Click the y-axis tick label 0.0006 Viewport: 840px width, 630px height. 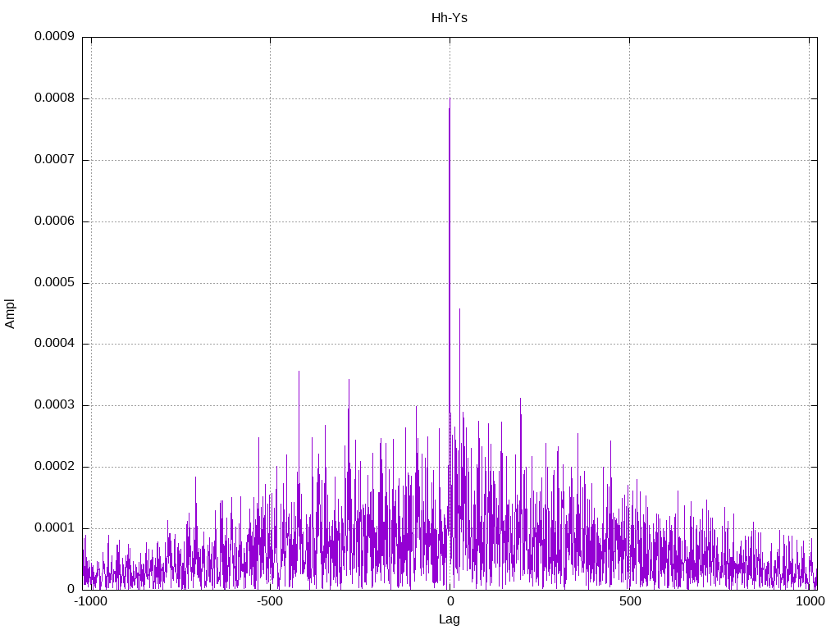tap(55, 221)
